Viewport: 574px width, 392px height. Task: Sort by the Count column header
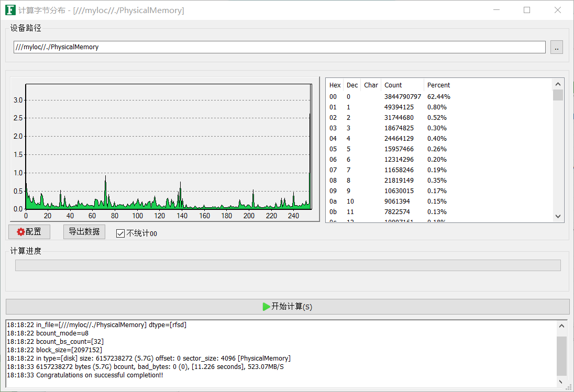(x=401, y=85)
